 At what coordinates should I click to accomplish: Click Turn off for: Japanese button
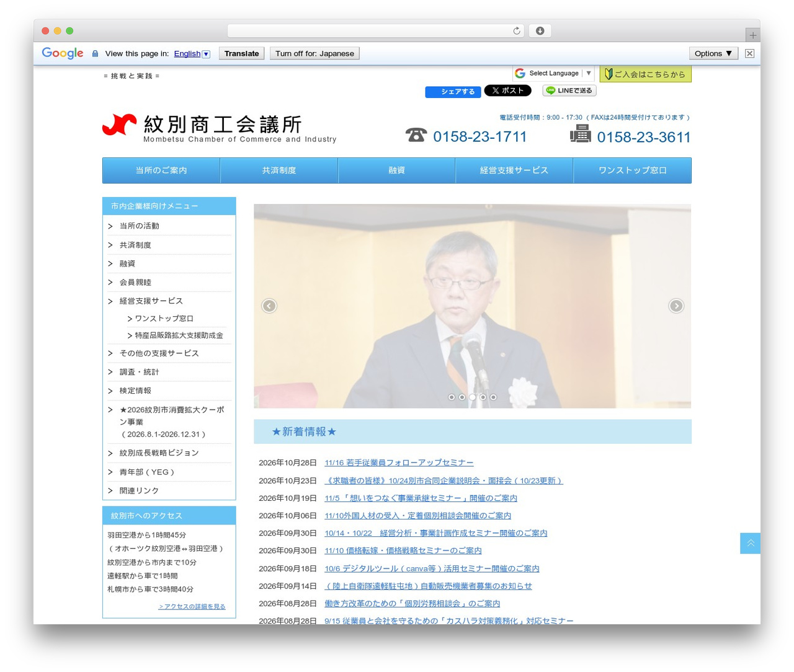point(314,53)
